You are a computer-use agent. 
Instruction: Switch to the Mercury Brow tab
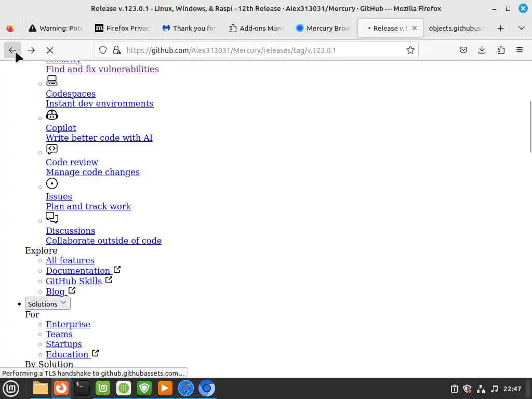pos(322,28)
